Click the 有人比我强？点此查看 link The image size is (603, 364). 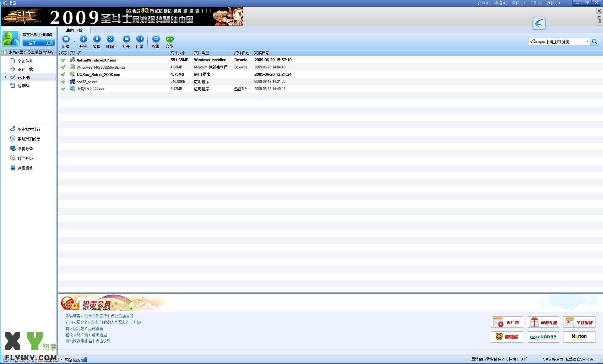coord(84,329)
